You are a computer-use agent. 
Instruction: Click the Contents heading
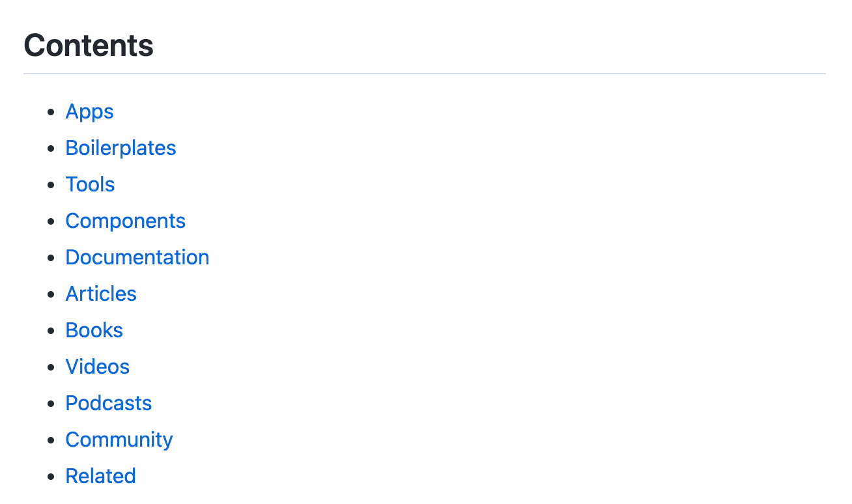point(89,46)
